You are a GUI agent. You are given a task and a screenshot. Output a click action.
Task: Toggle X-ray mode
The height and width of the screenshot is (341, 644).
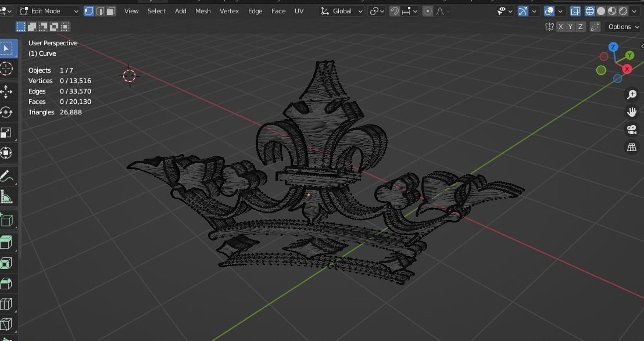[x=575, y=11]
